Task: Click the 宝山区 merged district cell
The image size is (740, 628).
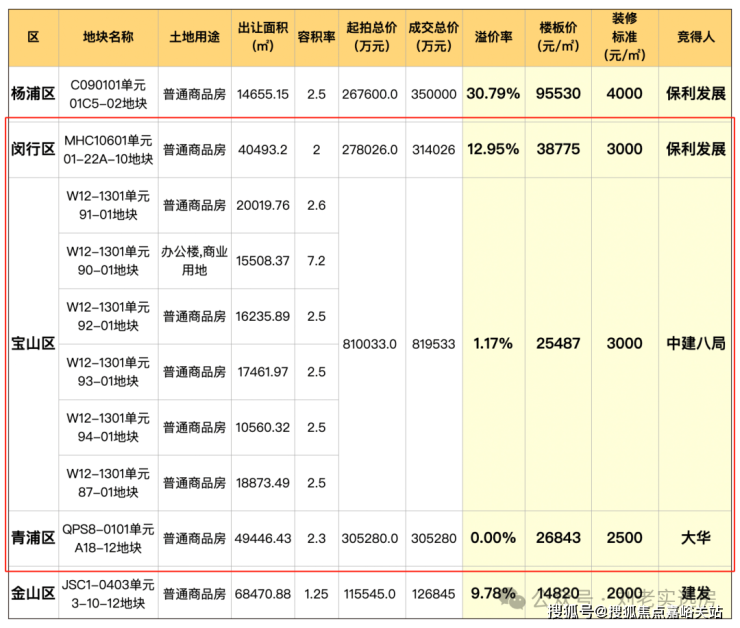Action: click(32, 343)
